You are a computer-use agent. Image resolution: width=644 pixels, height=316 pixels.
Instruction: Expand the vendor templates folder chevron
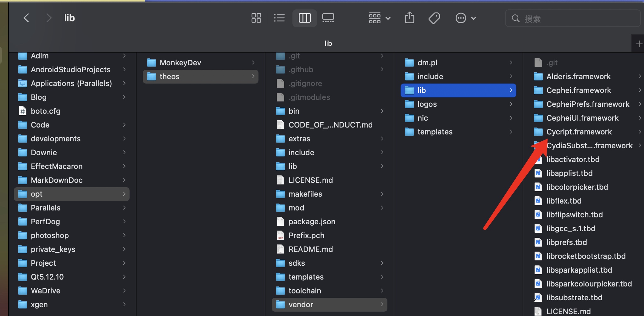tap(511, 132)
